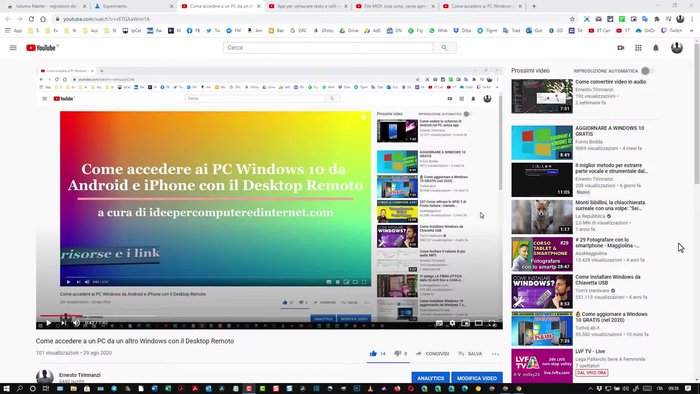The image size is (700, 394).
Task: Show hidden system tray icons
Action: 591,389
